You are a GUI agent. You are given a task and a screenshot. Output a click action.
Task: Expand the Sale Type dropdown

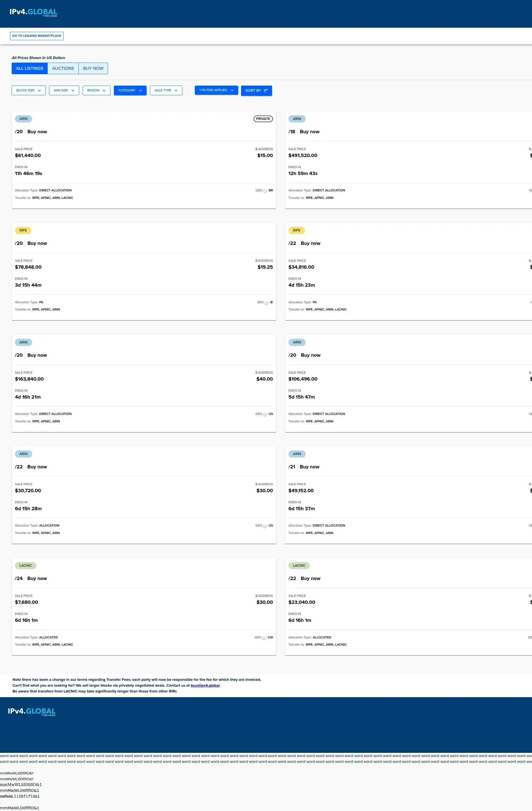[x=166, y=91]
